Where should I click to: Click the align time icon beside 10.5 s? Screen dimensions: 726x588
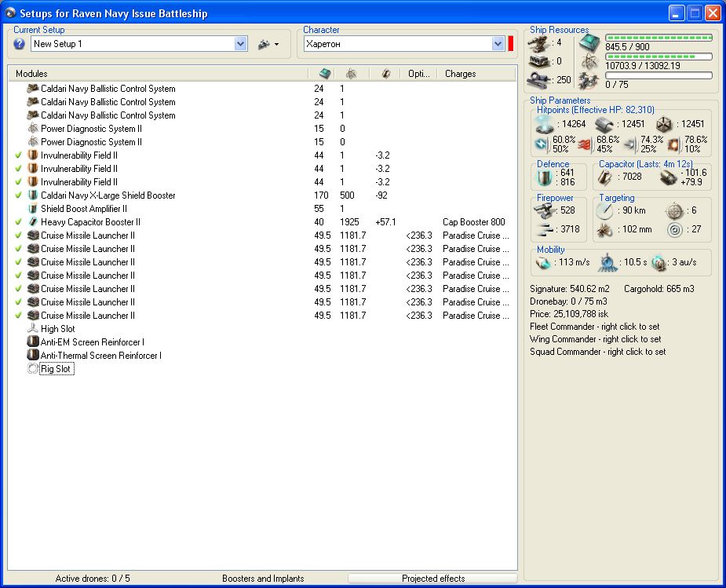coord(607,262)
